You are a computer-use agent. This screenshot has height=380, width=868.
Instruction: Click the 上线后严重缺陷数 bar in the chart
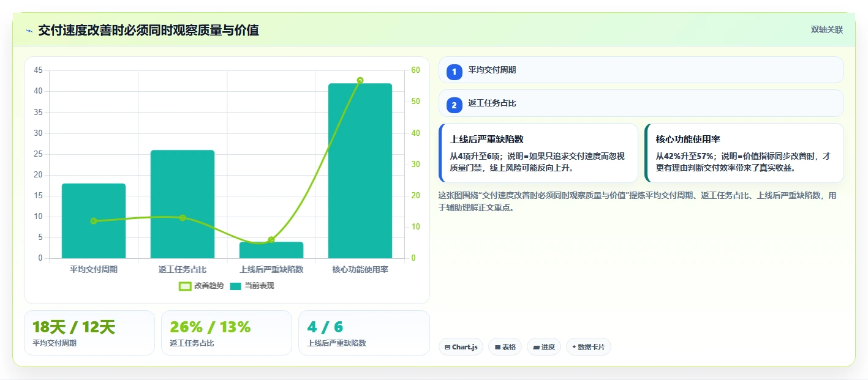coord(271,250)
